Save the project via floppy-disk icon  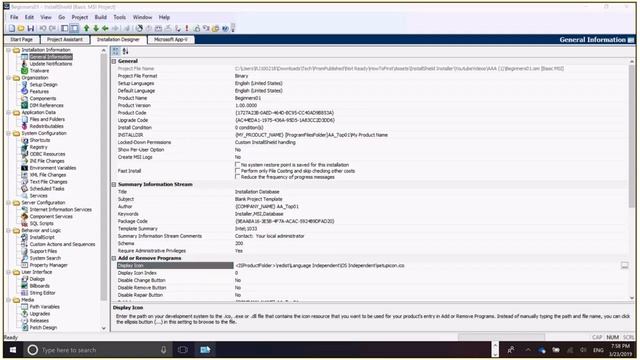(31, 28)
